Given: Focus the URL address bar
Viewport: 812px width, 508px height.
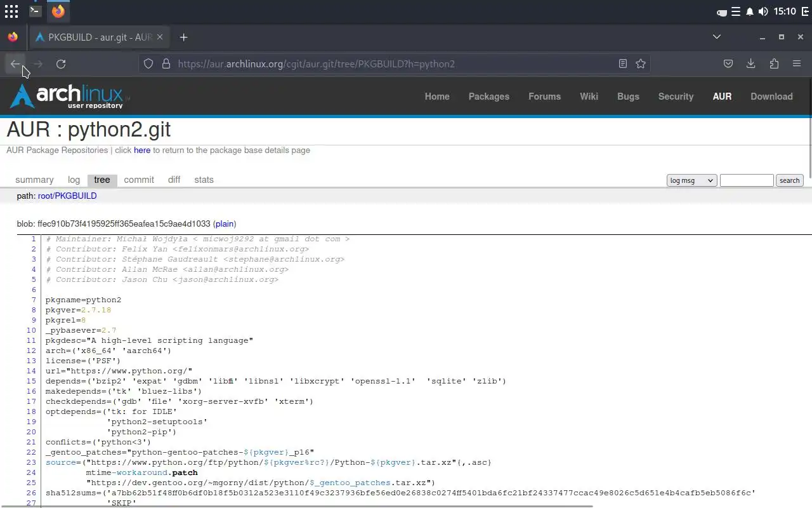Looking at the screenshot, I should (393, 63).
